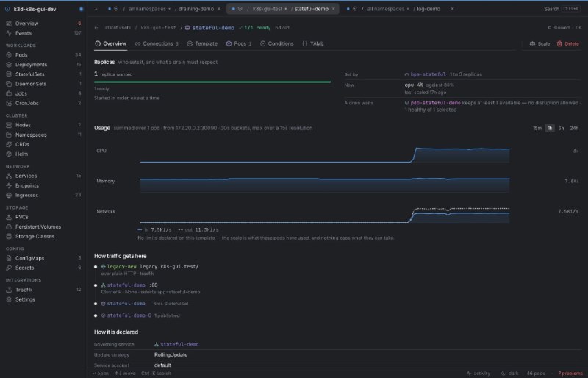This screenshot has width=588, height=378.
Task: Click the Network usage chart
Action: click(325, 214)
